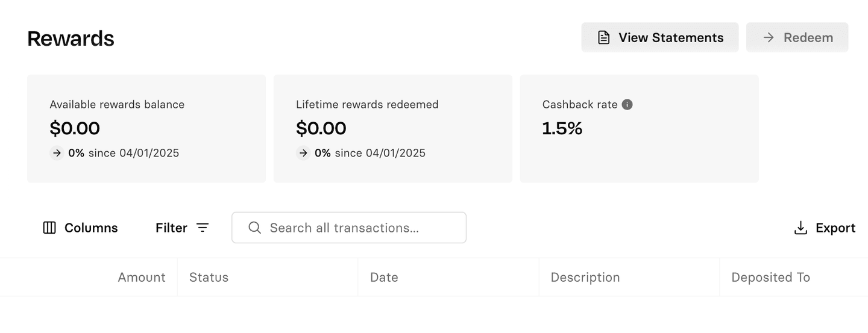Image resolution: width=868 pixels, height=333 pixels.
Task: Export the transactions list
Action: click(x=825, y=228)
